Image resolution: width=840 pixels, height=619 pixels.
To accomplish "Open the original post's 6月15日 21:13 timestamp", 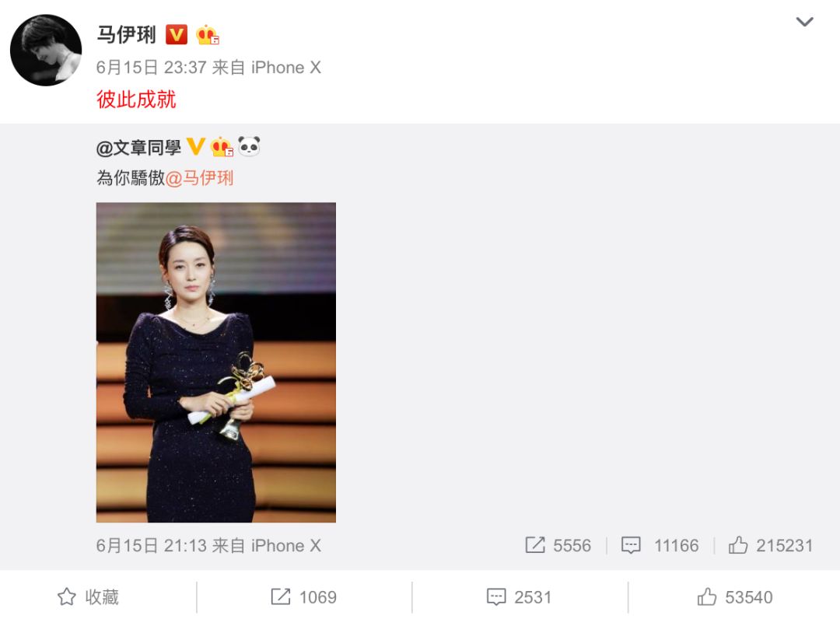I will point(151,546).
